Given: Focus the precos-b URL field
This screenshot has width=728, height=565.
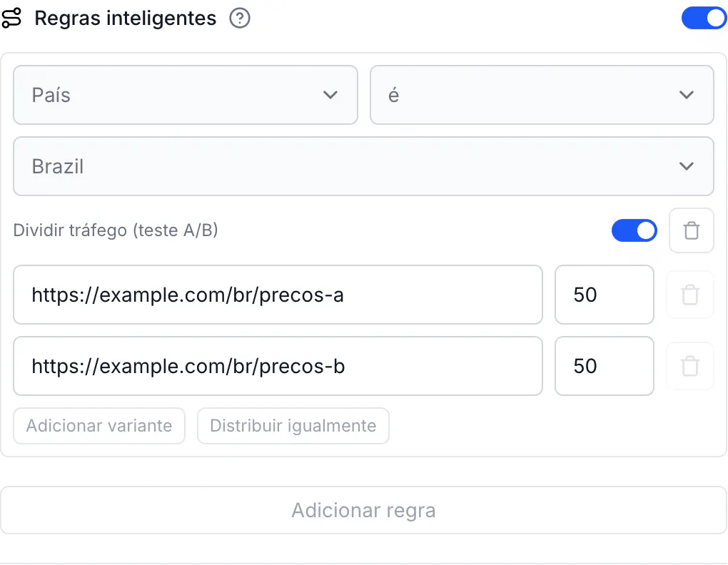Looking at the screenshot, I should (x=278, y=366).
